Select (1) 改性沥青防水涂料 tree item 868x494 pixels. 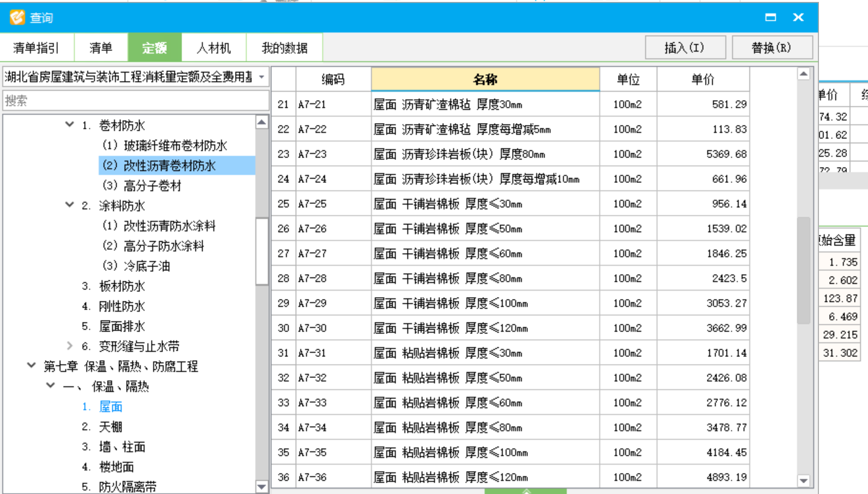point(159,226)
